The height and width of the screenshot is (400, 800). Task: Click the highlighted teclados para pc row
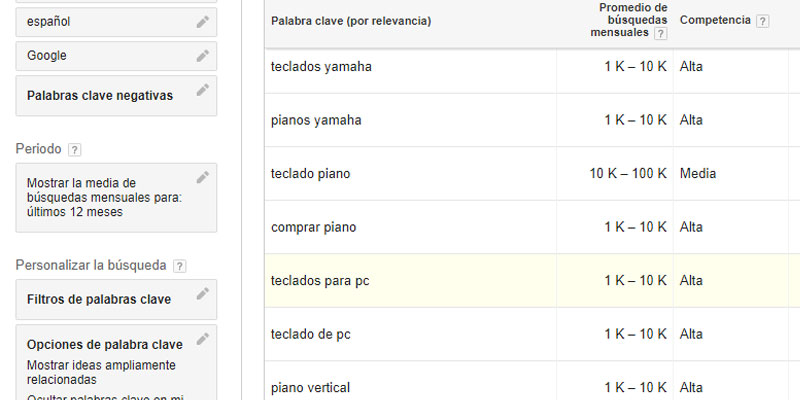tap(320, 281)
